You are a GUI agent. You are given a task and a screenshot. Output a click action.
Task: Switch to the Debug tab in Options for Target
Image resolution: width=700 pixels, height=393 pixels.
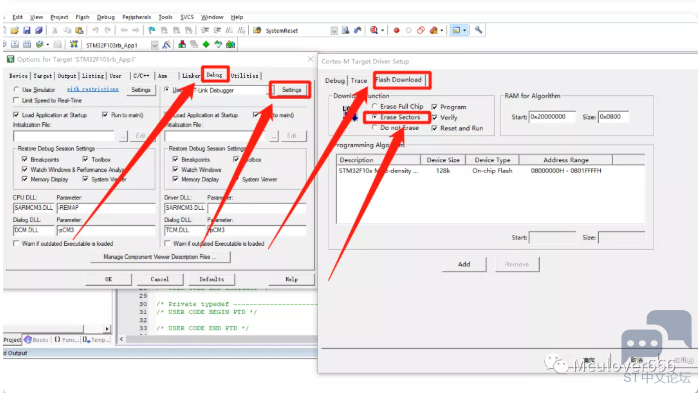point(214,75)
